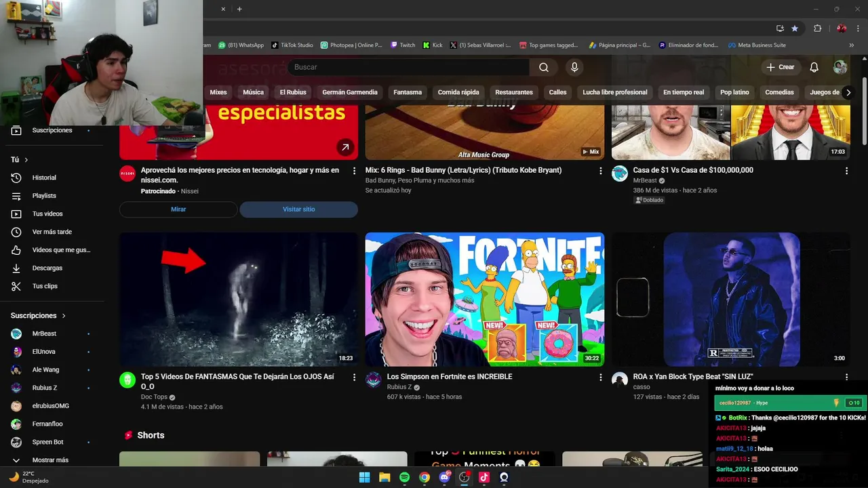Screen dimensions: 868x488
Task: Click the Tus videos sidebar icon
Action: 16,214
